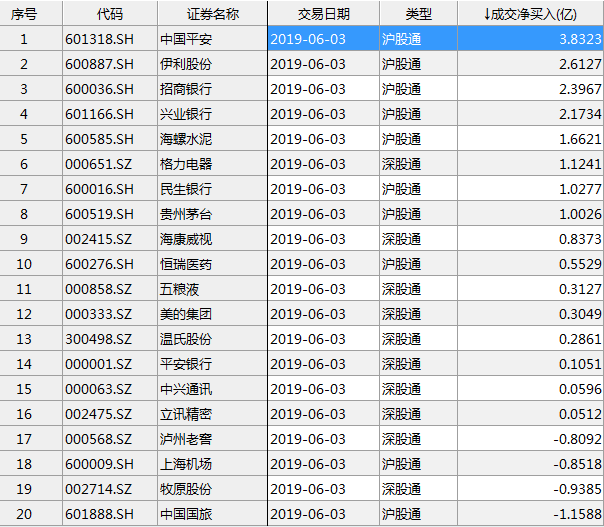604x527 pixels.
Task: Select the 中国国旅 name cell
Action: pos(212,514)
